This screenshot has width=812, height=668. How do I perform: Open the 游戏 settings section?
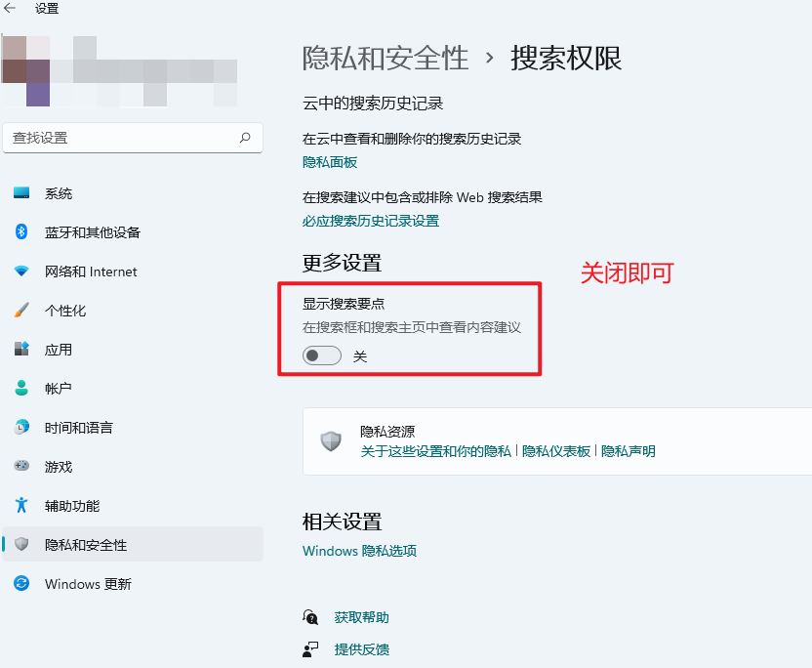pos(59,467)
